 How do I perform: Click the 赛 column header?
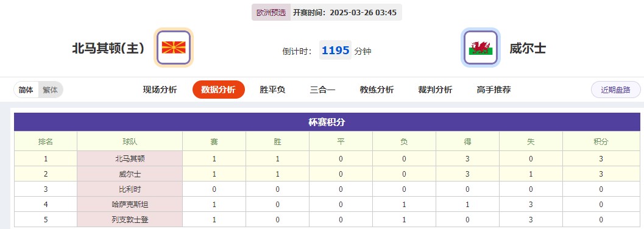(x=214, y=141)
